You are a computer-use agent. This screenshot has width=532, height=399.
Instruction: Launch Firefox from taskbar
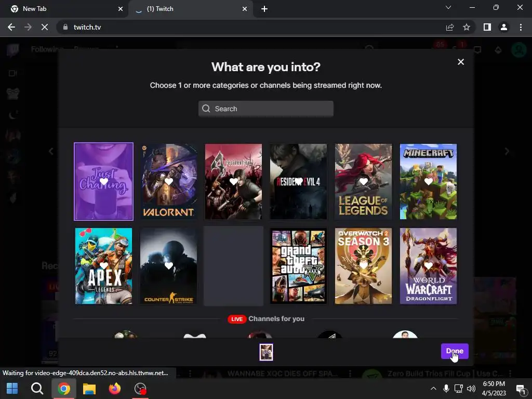click(115, 389)
